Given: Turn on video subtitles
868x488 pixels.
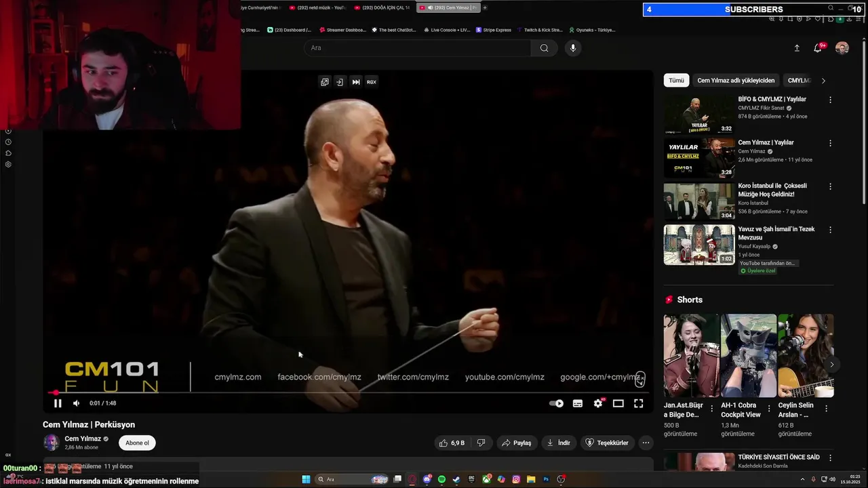Looking at the screenshot, I should (x=578, y=403).
